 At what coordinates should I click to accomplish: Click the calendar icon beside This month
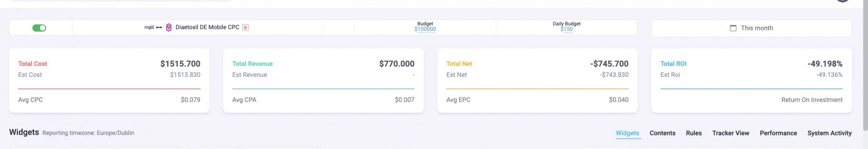[733, 28]
